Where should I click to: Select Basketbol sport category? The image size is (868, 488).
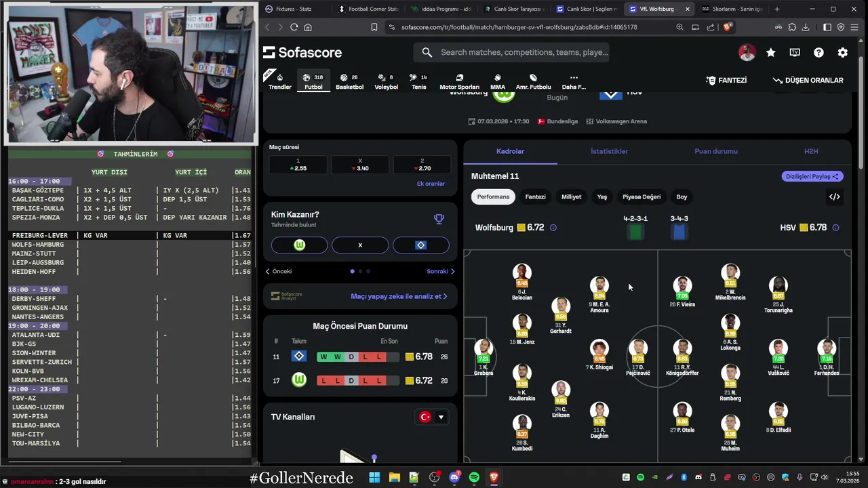349,81
